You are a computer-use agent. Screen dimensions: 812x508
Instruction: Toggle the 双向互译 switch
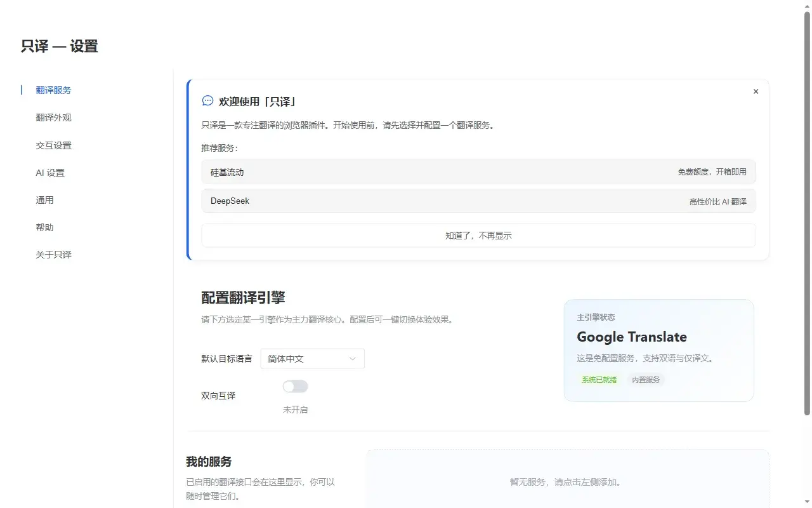pyautogui.click(x=295, y=386)
